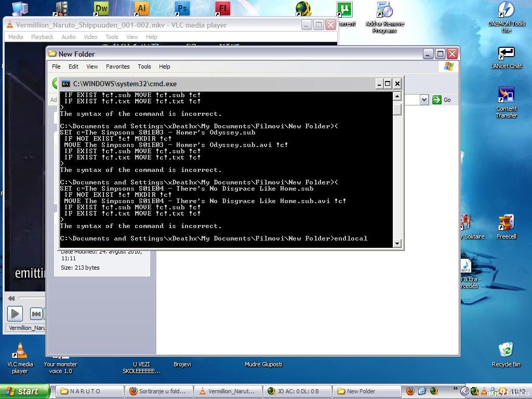The image size is (532, 399).
Task: Open Audio menu in VLC
Action: point(69,37)
